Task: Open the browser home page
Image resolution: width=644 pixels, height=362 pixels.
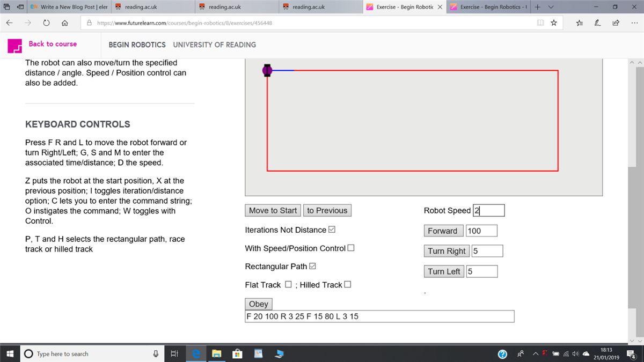Action: coord(64,23)
